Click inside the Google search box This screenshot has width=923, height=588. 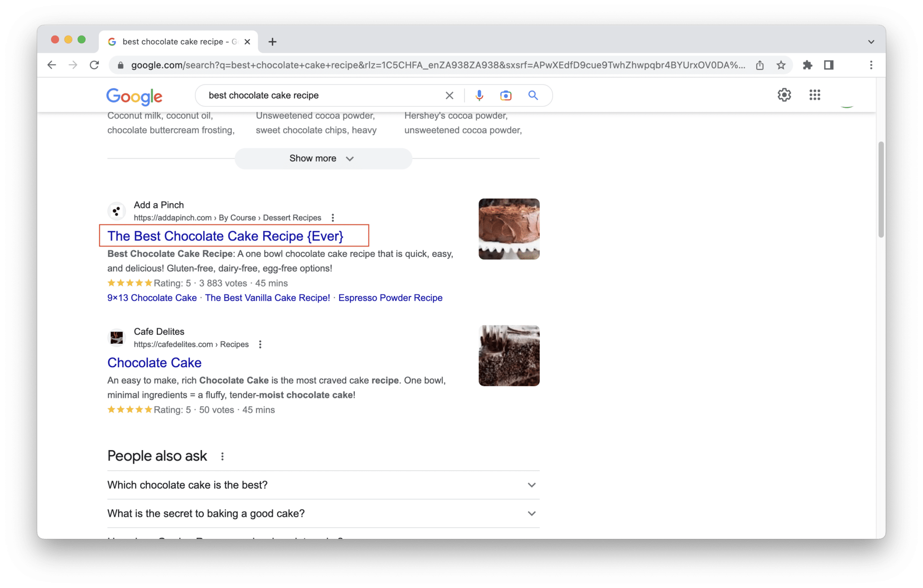pos(315,95)
